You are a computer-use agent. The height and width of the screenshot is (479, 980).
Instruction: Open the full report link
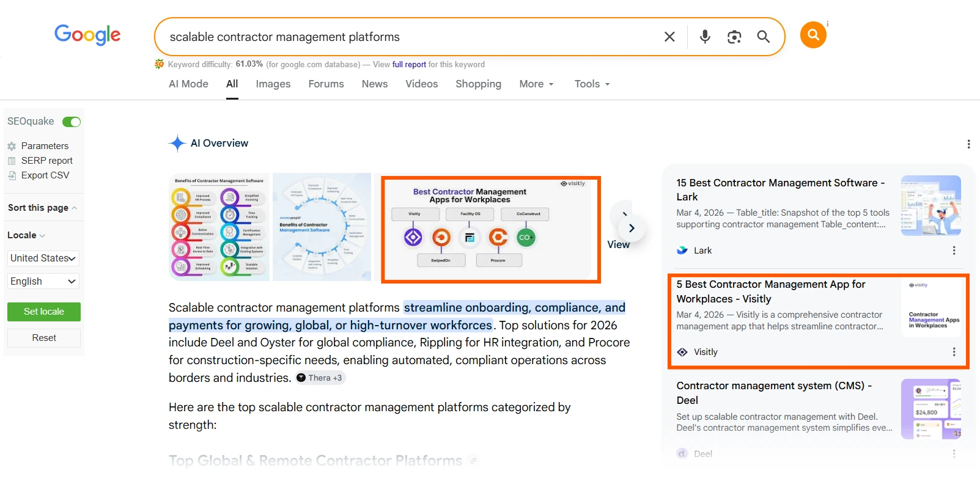(x=409, y=64)
